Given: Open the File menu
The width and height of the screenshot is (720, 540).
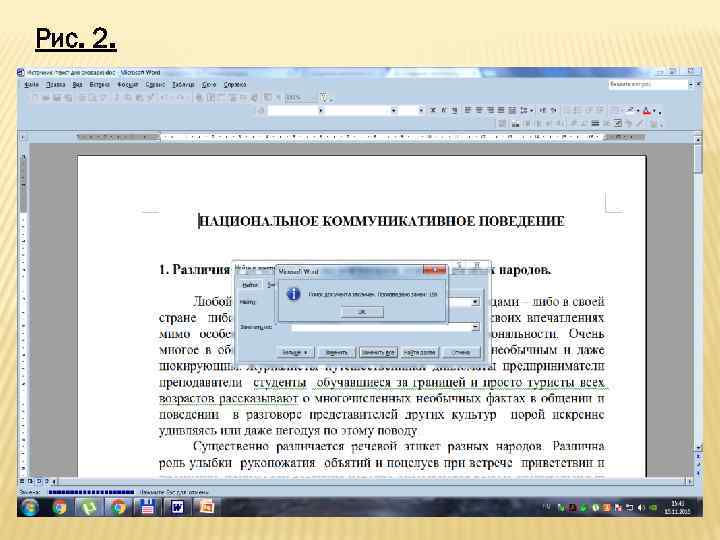Looking at the screenshot, I should coord(31,84).
